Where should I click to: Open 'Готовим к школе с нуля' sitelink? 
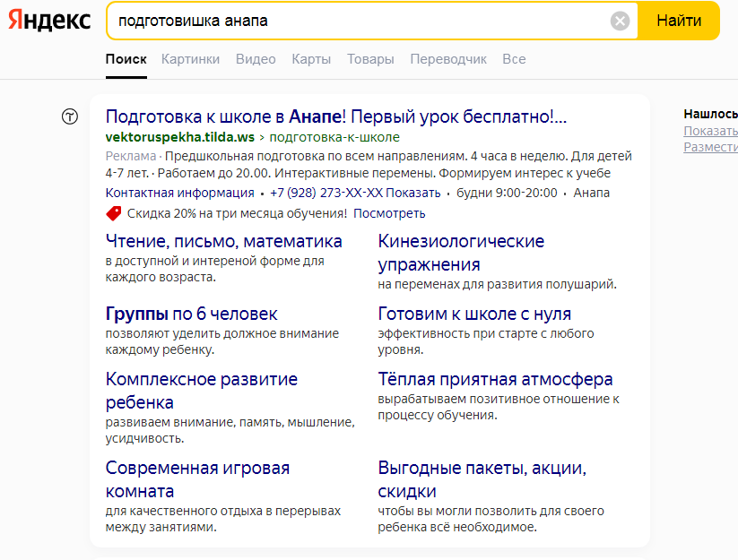(474, 314)
